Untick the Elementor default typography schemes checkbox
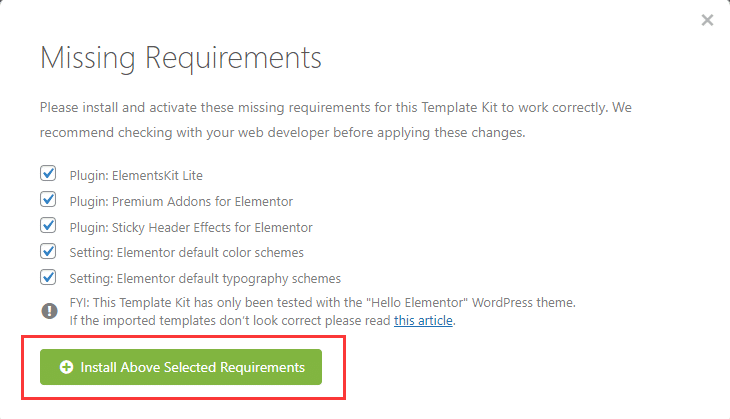This screenshot has height=419, width=730. (48, 278)
